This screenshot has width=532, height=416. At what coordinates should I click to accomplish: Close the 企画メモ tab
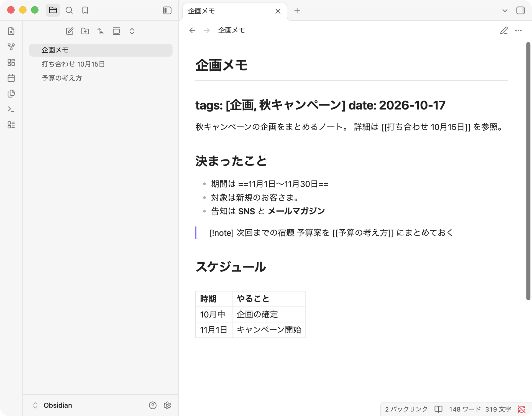278,11
